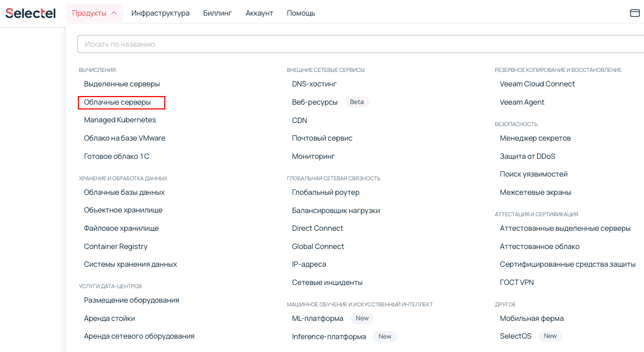Collapse the Продукты menu via its chevron arrow
The image size is (644, 352).
114,12
